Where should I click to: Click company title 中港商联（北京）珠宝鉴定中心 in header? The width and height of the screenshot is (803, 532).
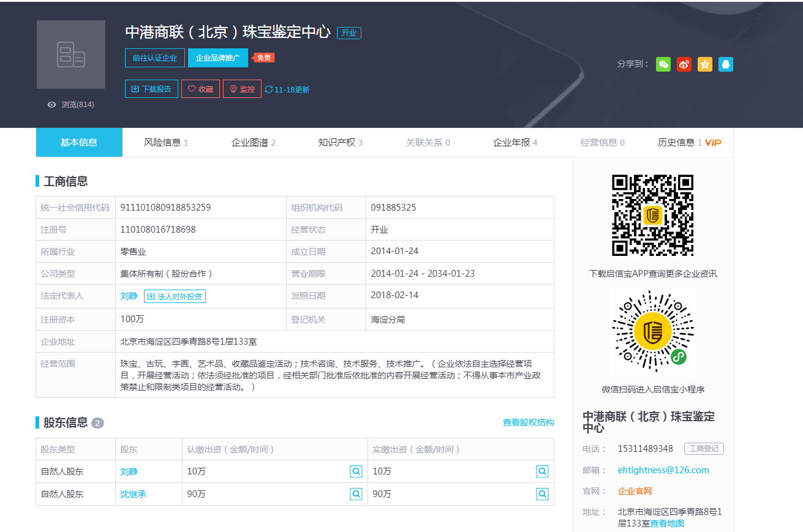point(228,32)
